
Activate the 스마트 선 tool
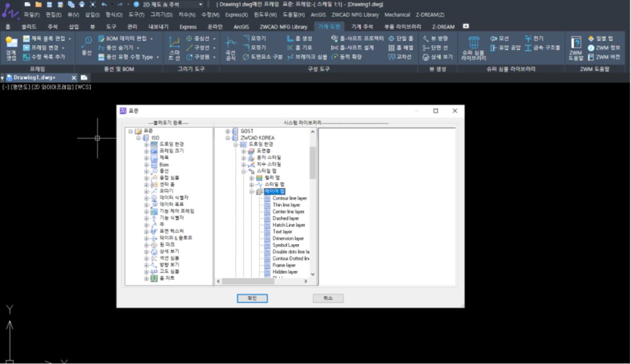tap(174, 48)
